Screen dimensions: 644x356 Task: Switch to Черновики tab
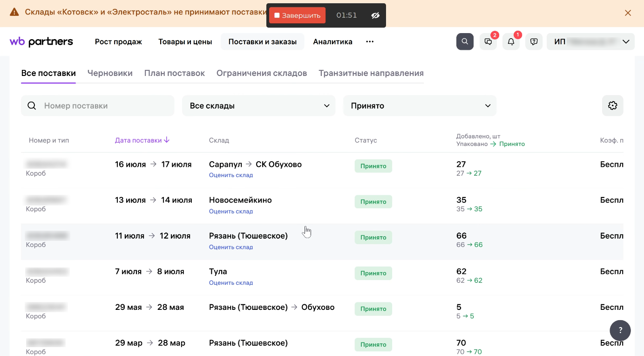coord(110,73)
